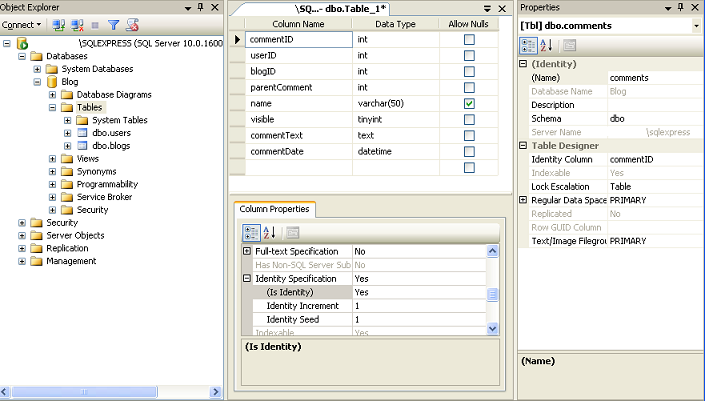Toggle Allow Nulls for blogID
The width and height of the screenshot is (705, 401).
coord(469,71)
